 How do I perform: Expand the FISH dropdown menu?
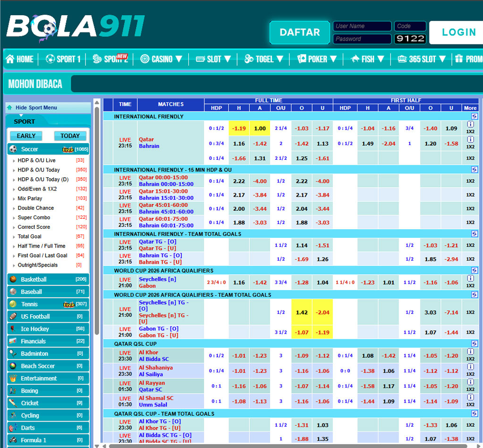coord(367,59)
